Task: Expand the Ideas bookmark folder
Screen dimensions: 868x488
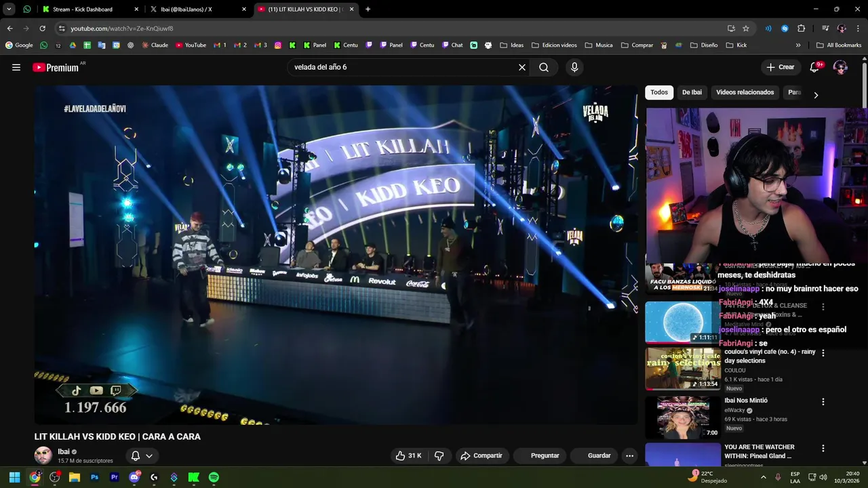Action: coord(512,45)
